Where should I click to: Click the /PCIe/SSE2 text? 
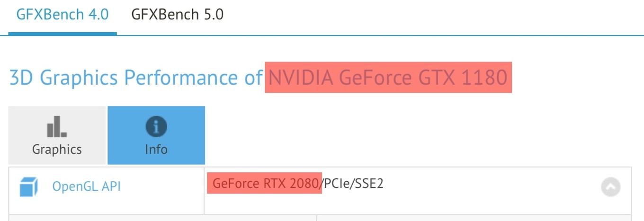(x=352, y=183)
